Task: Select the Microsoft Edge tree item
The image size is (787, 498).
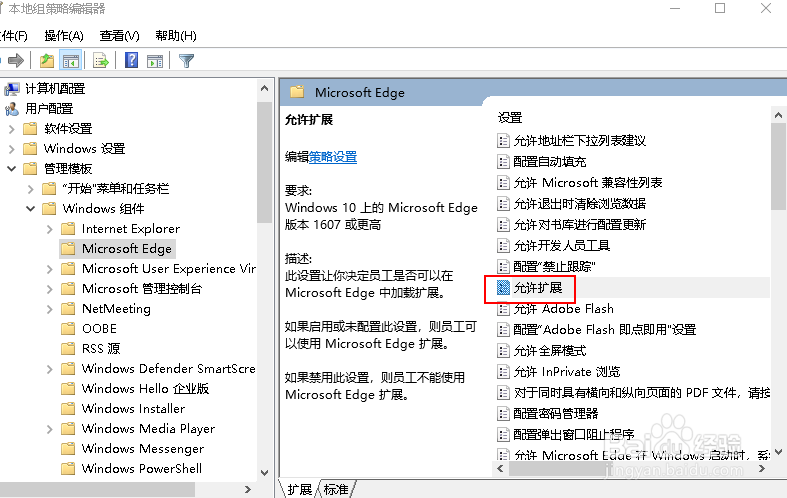Action: pos(126,249)
